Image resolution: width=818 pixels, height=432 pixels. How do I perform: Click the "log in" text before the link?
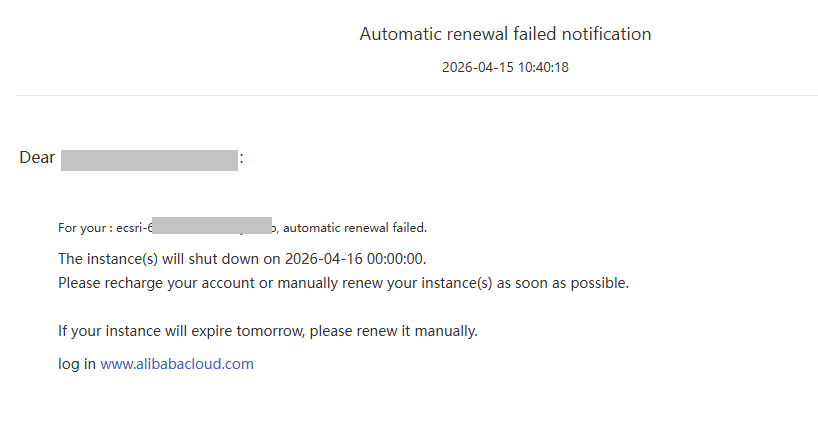coord(77,364)
